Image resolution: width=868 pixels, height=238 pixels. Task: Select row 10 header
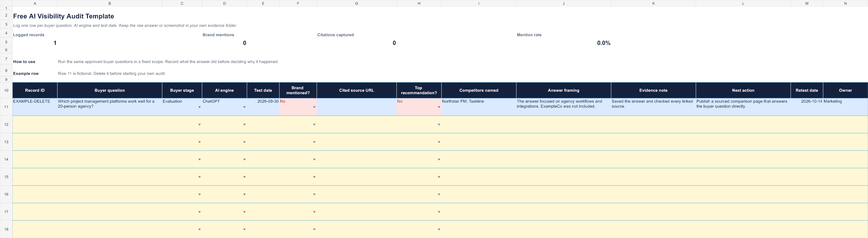tap(6, 90)
